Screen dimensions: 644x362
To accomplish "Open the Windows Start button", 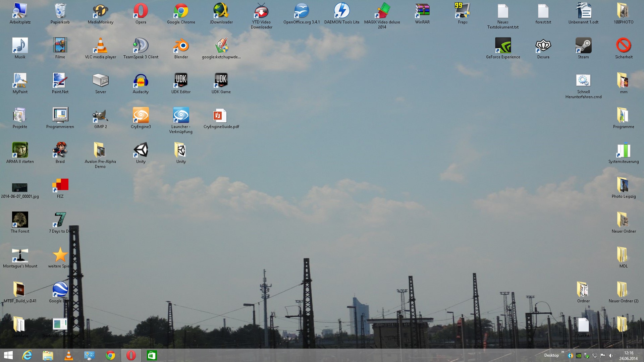I will click(x=8, y=355).
